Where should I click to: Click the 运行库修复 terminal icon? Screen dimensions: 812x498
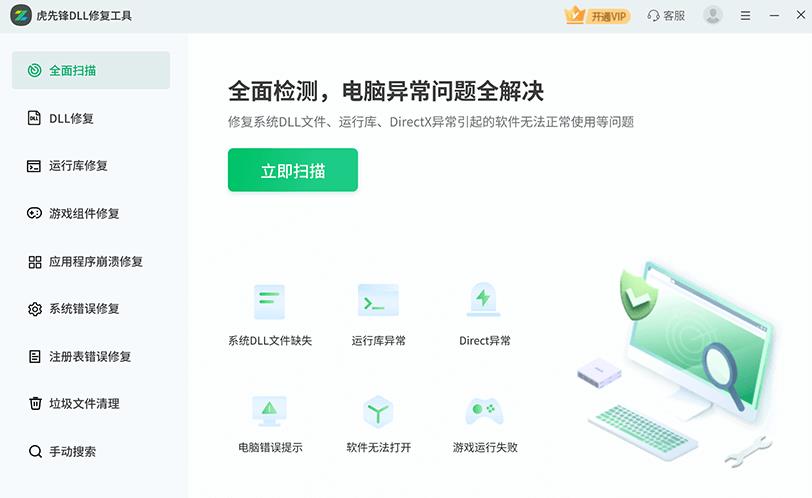point(34,166)
